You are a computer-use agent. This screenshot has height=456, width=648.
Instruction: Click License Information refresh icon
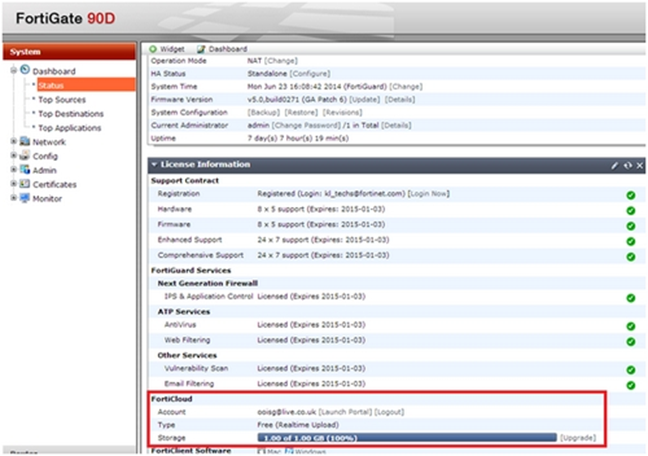[628, 165]
